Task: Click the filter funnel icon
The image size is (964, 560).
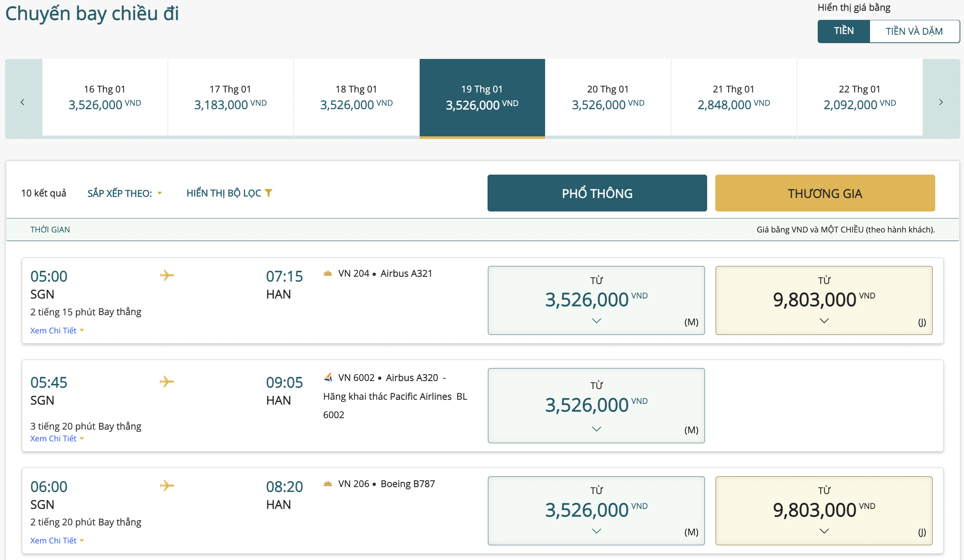Action: click(x=269, y=193)
